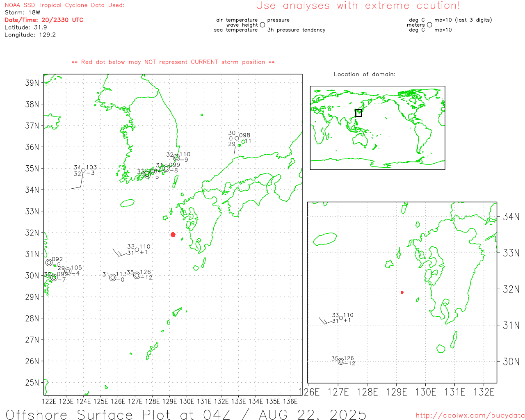Click the 126 -12 buoy on main map
The width and height of the screenshot is (525, 420).
(137, 275)
